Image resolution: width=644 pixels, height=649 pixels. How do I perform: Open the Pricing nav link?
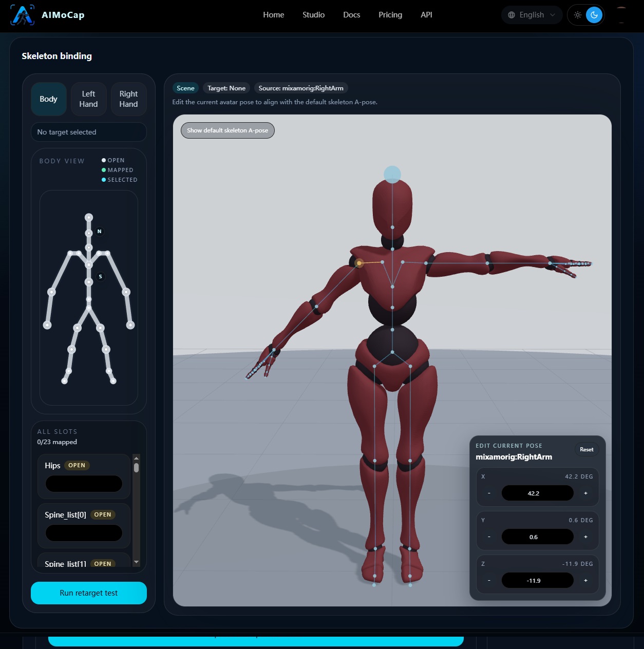(x=390, y=15)
